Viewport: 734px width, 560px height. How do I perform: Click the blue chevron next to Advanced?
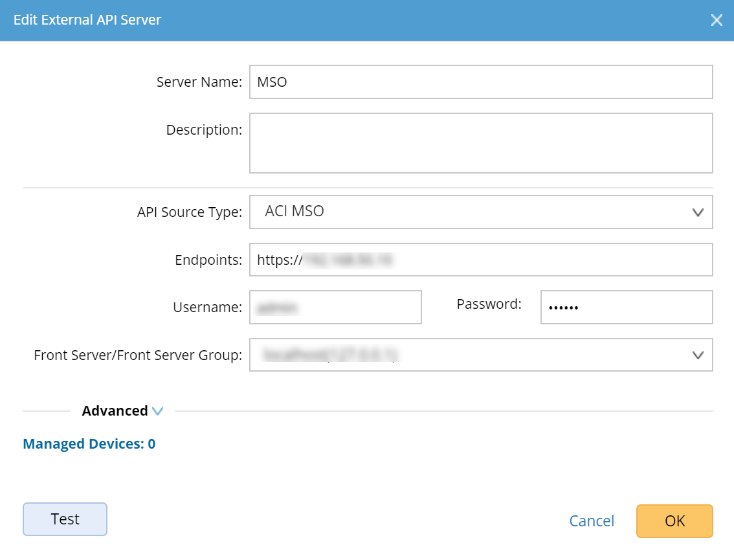pos(157,411)
